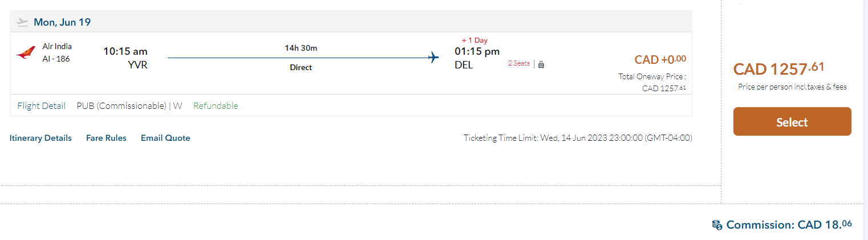This screenshot has height=240, width=868.
Task: Click the Ticketing Time Limit text
Action: (x=578, y=138)
